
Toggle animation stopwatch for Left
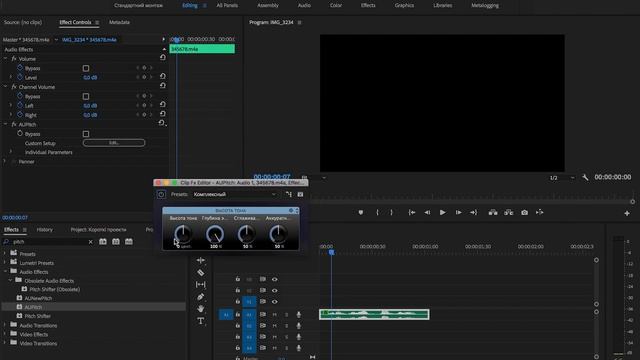[x=20, y=105]
